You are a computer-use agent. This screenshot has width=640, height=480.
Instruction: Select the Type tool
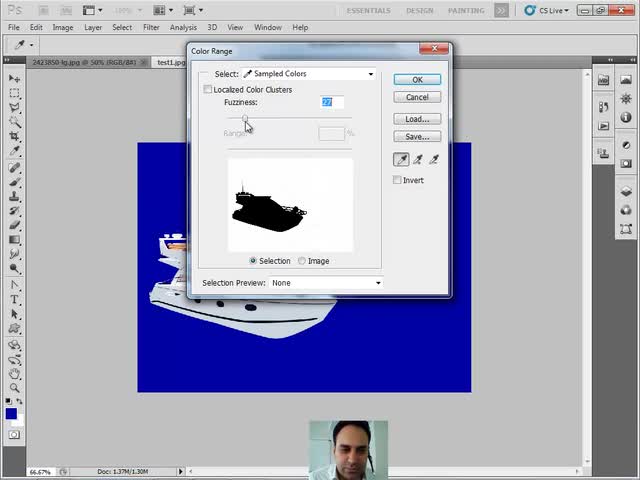[x=14, y=300]
